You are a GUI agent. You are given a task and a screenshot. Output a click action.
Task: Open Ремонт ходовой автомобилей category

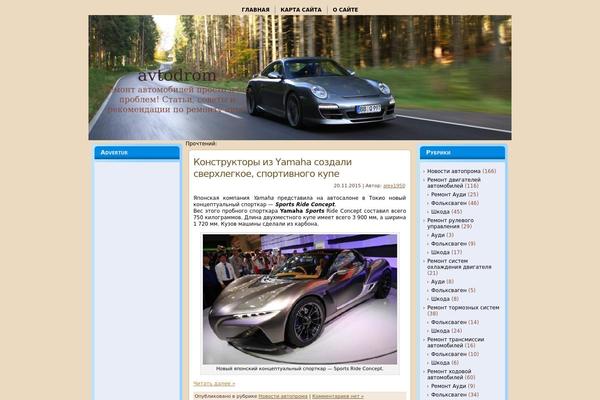tap(451, 374)
